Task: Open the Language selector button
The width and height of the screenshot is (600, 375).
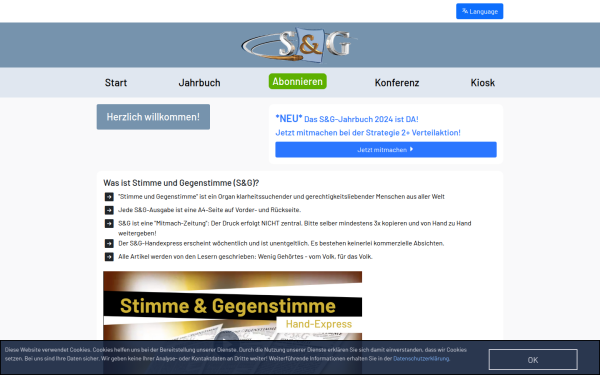Action: coord(479,11)
